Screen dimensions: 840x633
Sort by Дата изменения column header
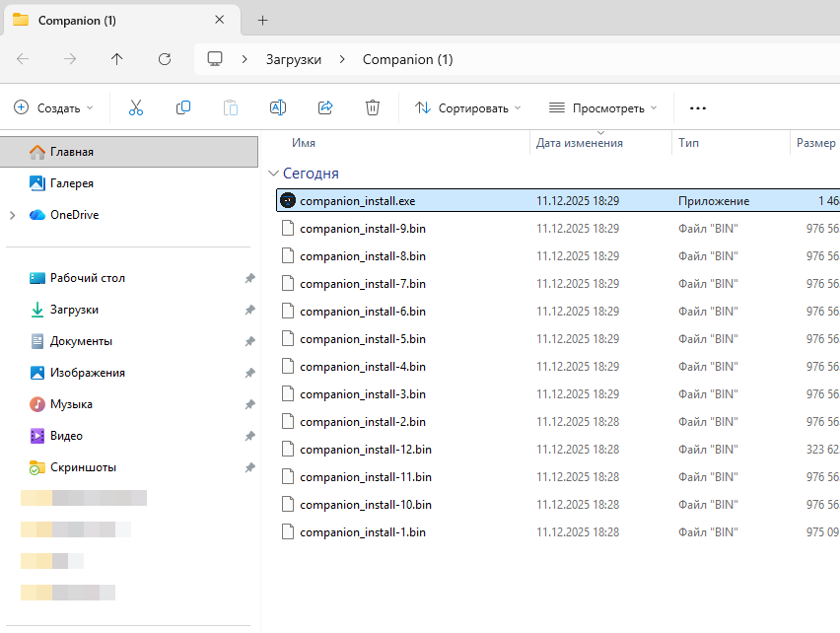coord(580,143)
